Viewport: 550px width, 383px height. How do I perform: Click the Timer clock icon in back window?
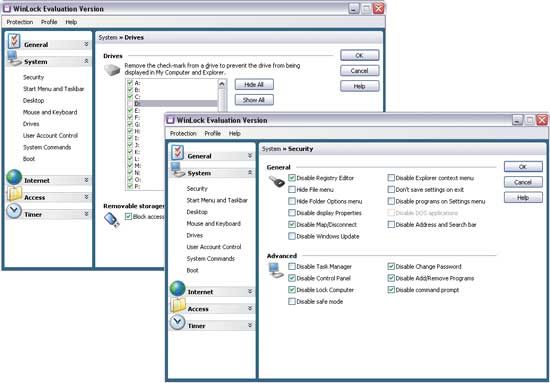(x=14, y=211)
